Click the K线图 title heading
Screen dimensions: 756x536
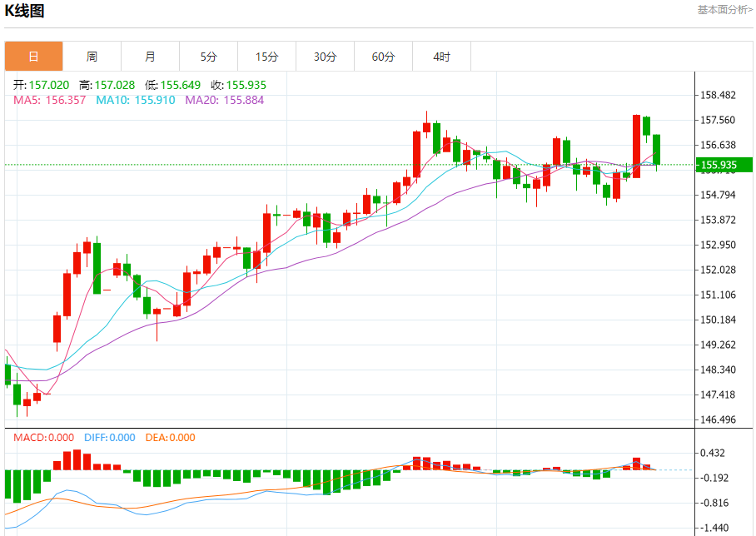click(25, 11)
